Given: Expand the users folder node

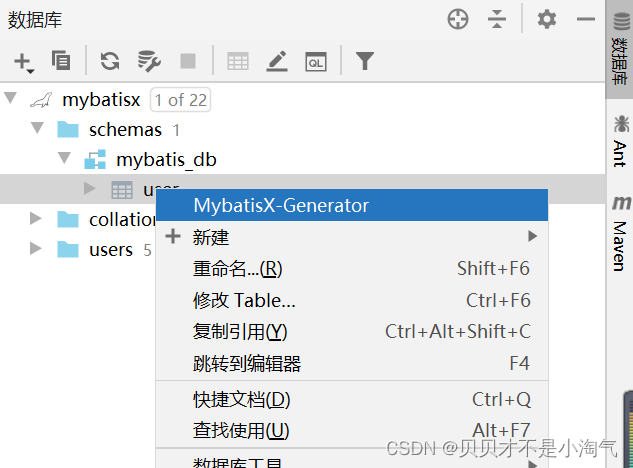Looking at the screenshot, I should click(x=36, y=248).
